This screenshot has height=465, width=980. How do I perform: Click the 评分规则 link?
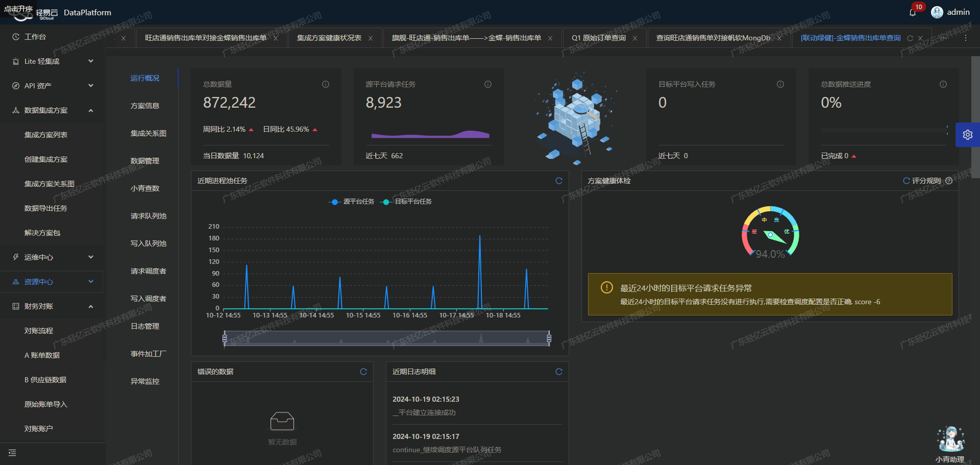tap(926, 181)
